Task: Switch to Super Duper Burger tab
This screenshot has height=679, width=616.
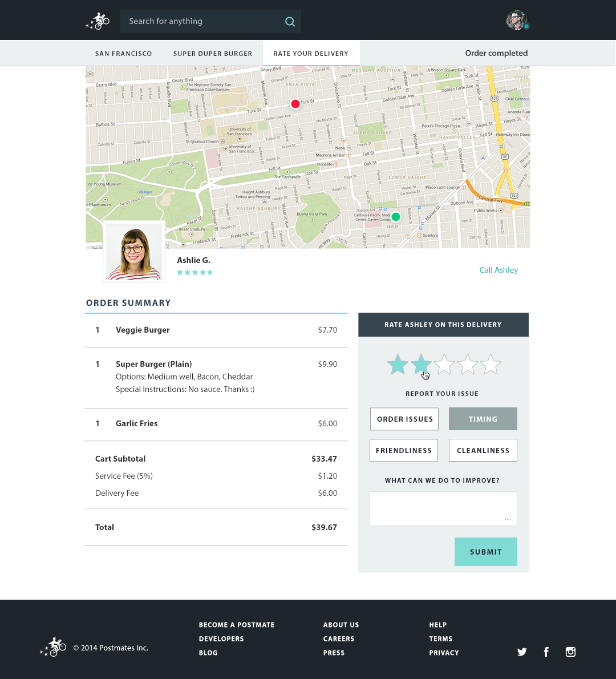Action: pos(213,54)
